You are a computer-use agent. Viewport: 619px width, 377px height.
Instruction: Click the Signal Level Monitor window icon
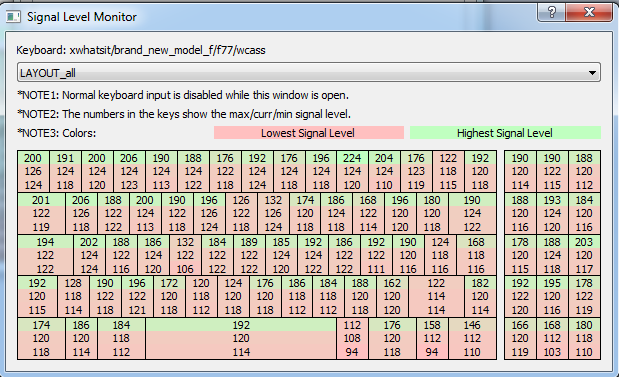click(13, 17)
